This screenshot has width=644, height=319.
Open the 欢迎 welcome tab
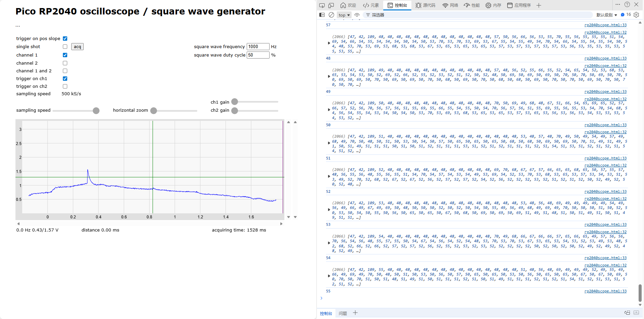tap(348, 5)
